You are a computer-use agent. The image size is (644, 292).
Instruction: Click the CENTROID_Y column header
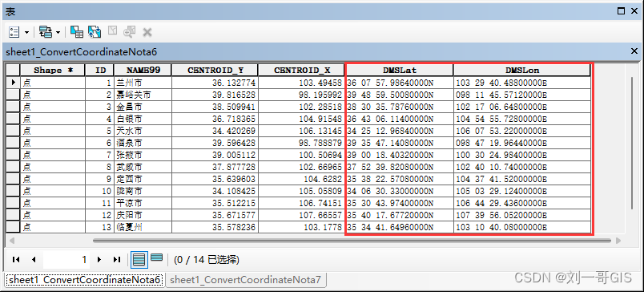[x=215, y=70]
